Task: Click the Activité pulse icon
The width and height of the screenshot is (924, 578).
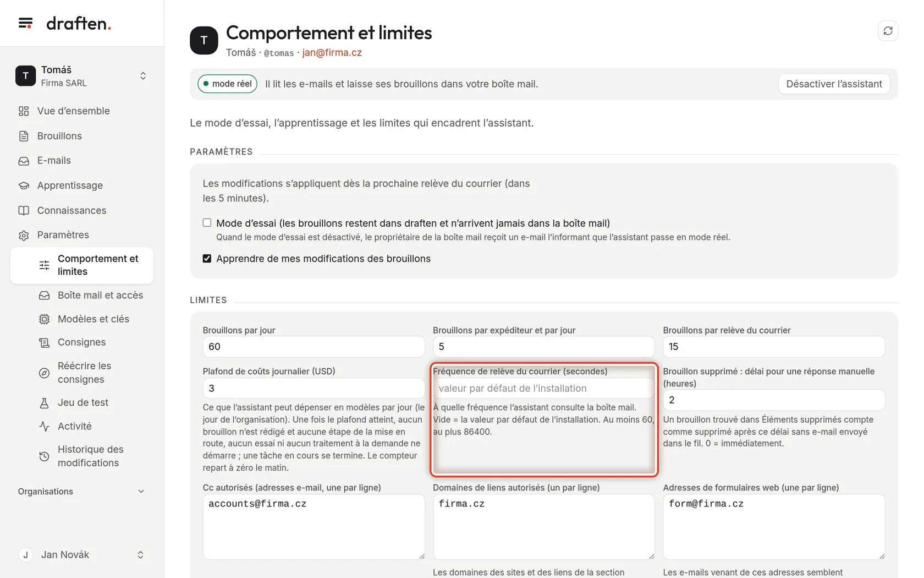Action: 45,426
